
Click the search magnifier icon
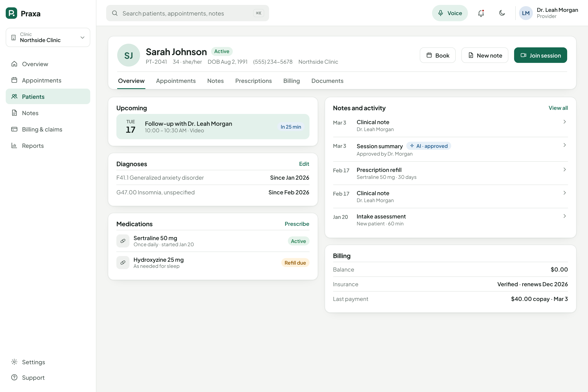click(x=115, y=13)
